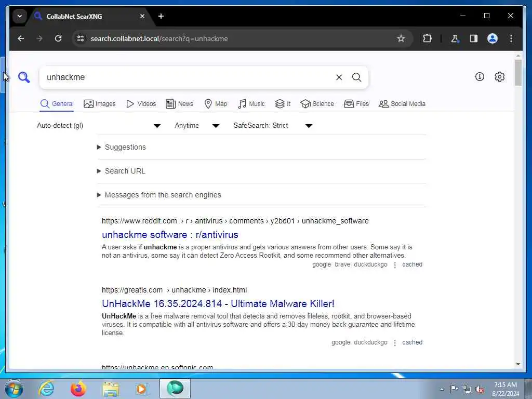
Task: Switch to the News category
Action: tap(179, 104)
